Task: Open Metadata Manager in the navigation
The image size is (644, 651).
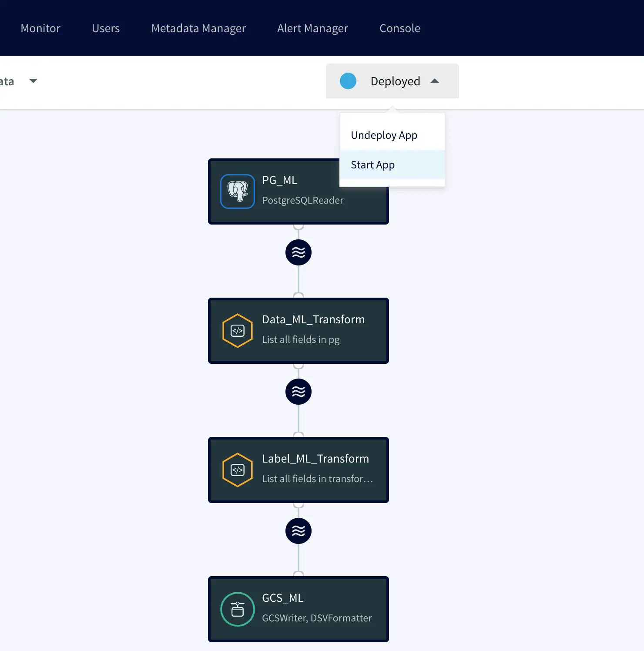Action: 198,28
